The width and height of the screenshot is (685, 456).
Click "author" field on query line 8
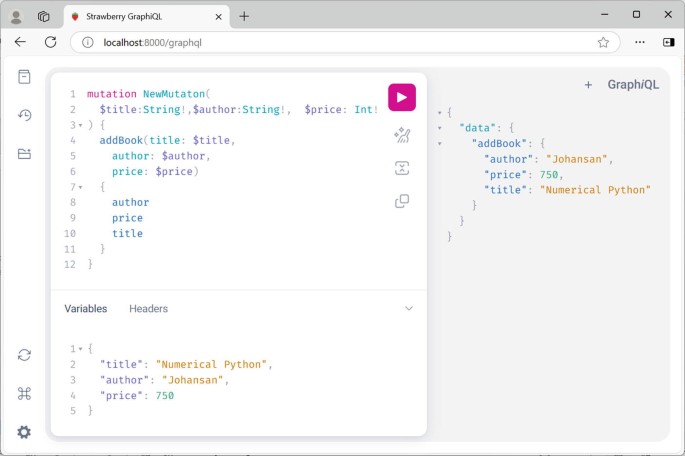tap(130, 202)
